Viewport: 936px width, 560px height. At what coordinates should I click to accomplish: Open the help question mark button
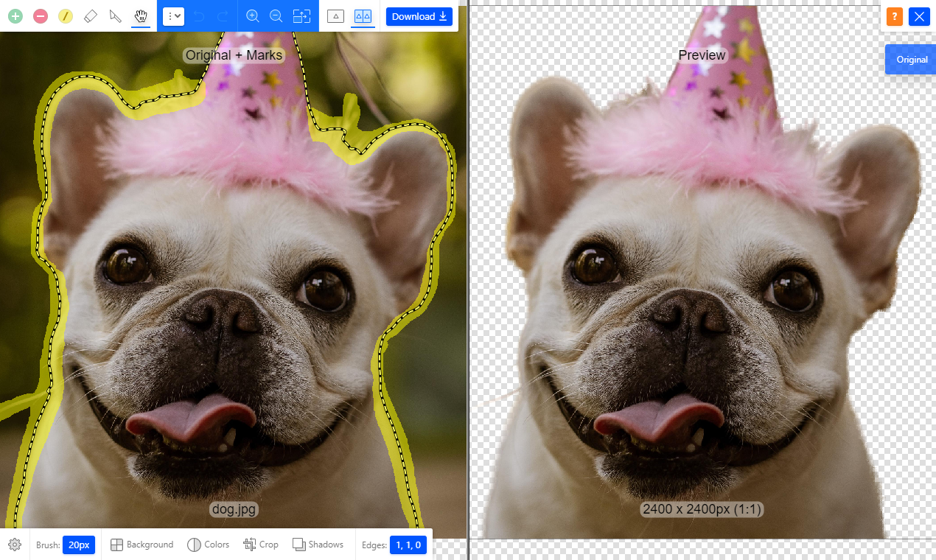(x=893, y=15)
